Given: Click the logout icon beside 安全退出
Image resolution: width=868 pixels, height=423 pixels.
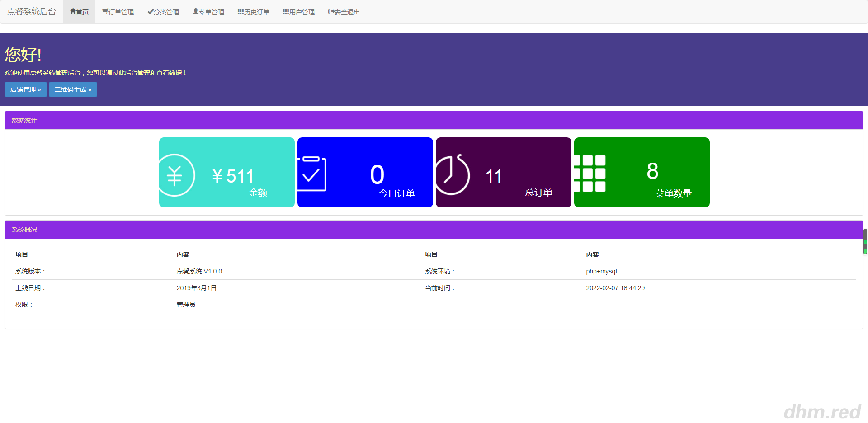Looking at the screenshot, I should pos(331,12).
